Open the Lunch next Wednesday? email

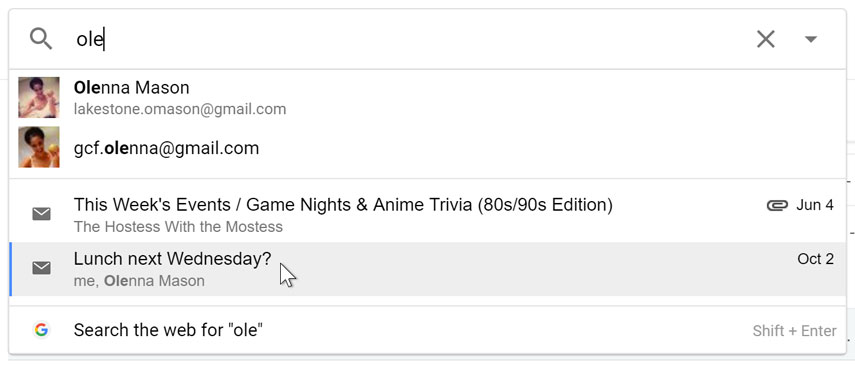pyautogui.click(x=428, y=269)
